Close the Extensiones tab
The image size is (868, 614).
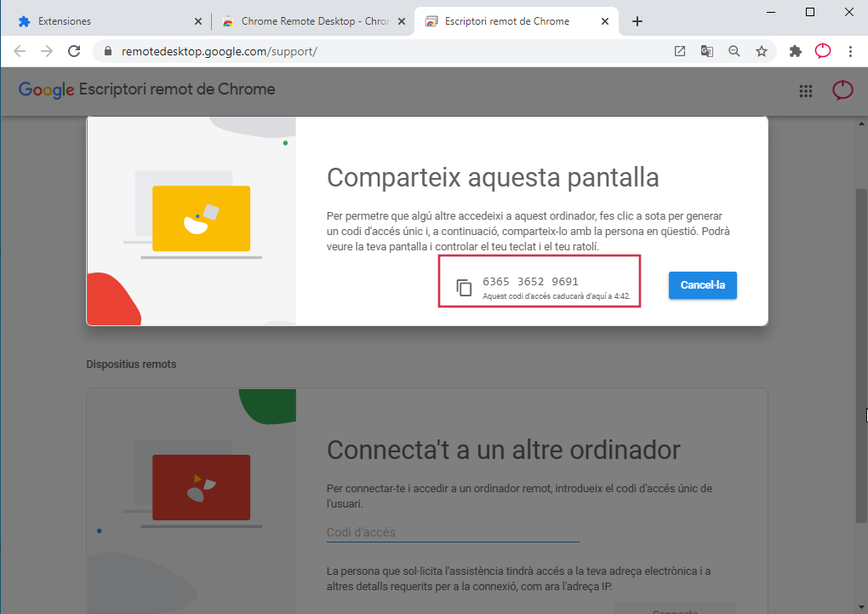(x=198, y=21)
